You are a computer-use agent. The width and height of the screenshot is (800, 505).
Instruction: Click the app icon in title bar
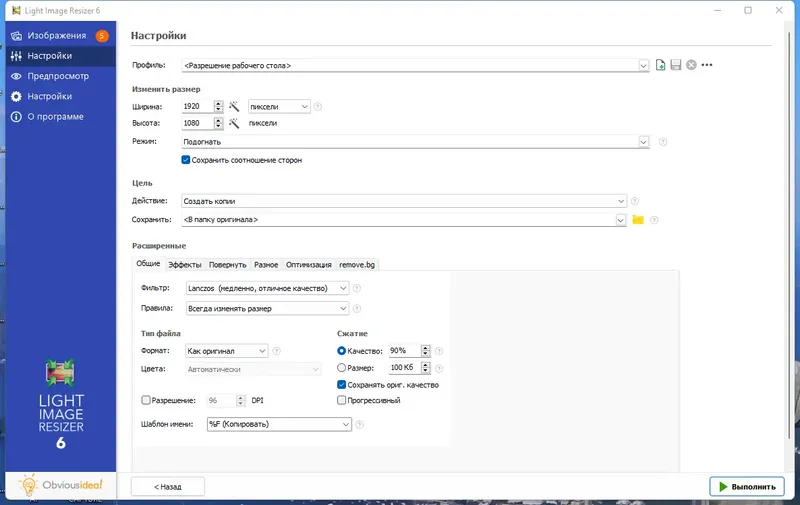pos(16,10)
